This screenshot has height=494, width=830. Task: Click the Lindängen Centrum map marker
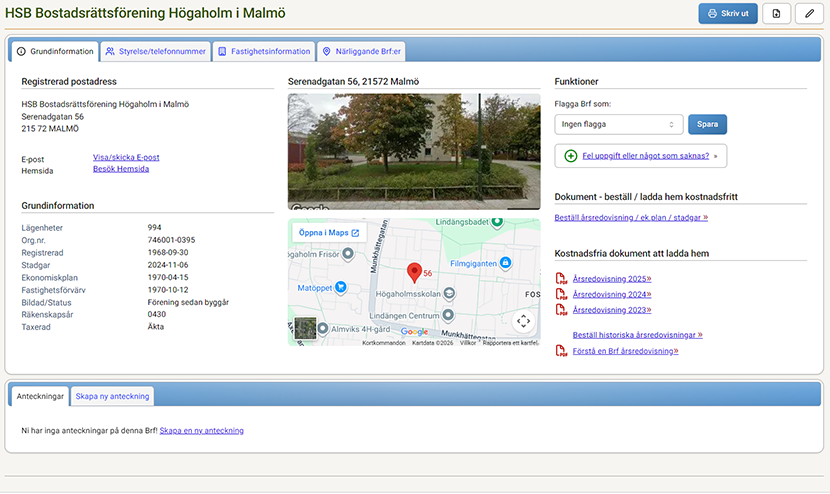pos(448,315)
